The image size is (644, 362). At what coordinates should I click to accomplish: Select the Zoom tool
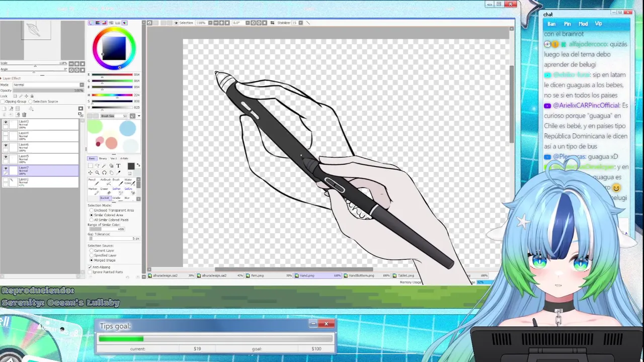tap(97, 172)
